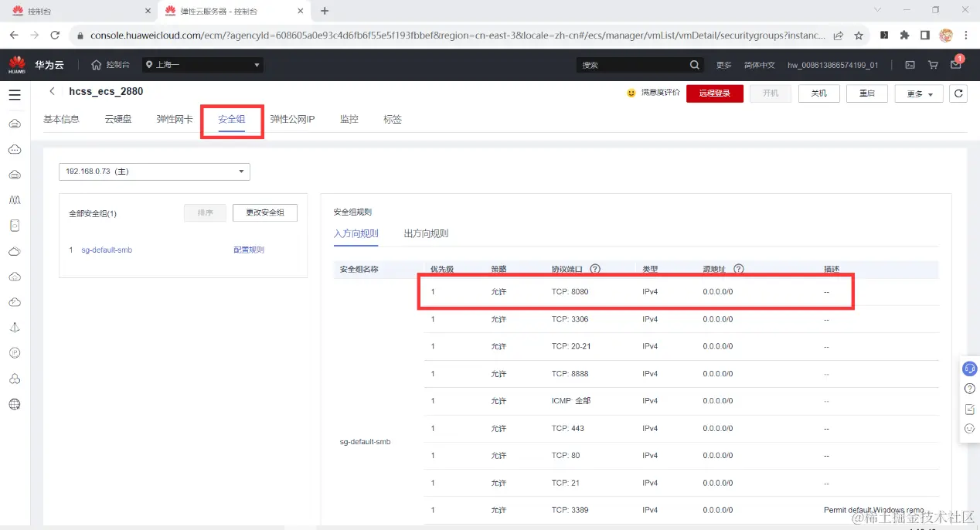Viewport: 980px width, 530px height.
Task: Refresh the instance with the circular arrow button
Action: pos(958,93)
